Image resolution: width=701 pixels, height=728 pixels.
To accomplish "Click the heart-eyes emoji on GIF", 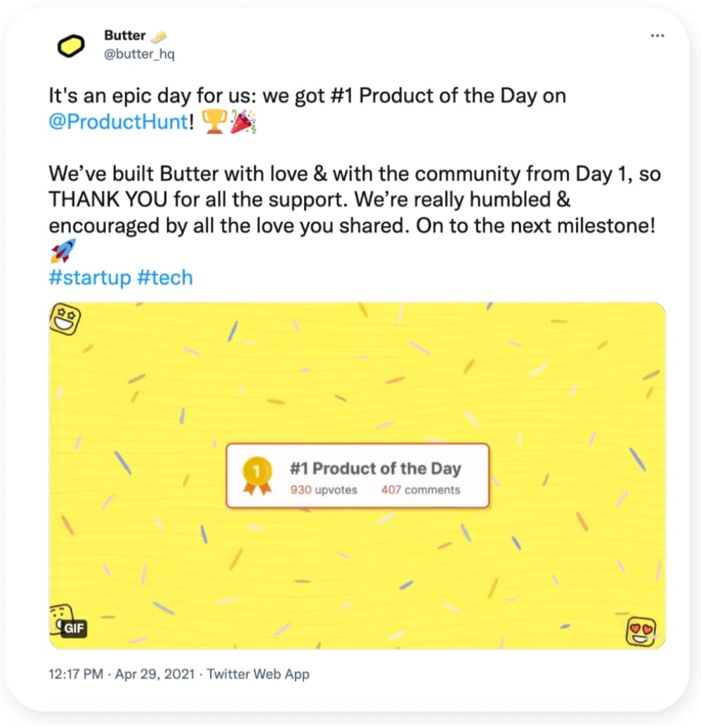I will (641, 630).
